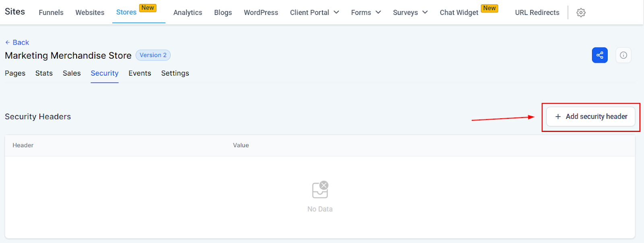Image resolution: width=644 pixels, height=243 pixels.
Task: Switch to the Stats tab
Action: (44, 73)
